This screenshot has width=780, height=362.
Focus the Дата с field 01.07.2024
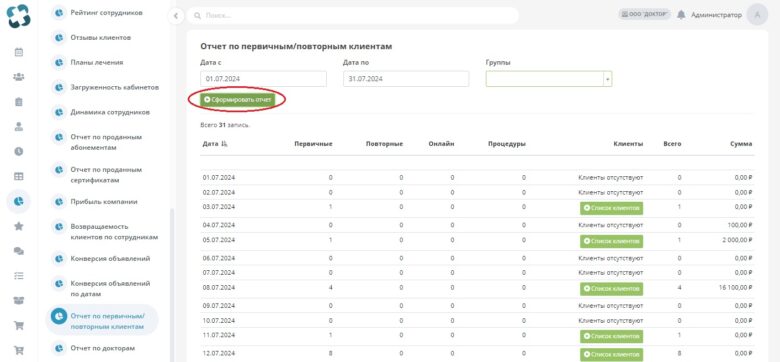point(264,79)
